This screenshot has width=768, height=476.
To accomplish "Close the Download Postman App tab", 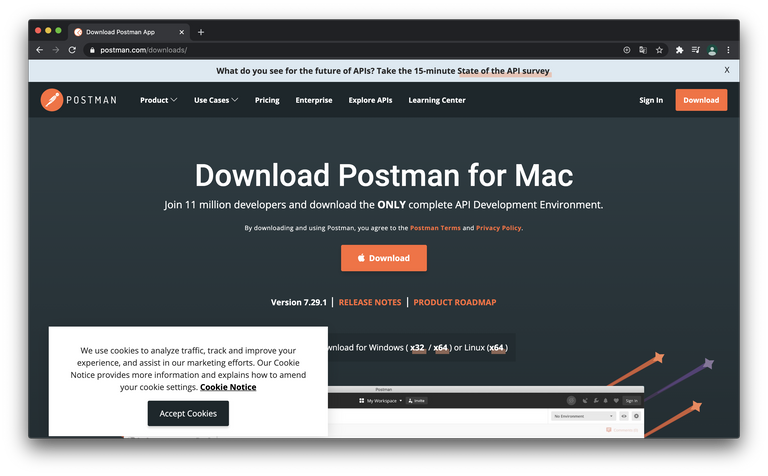I will coord(182,32).
